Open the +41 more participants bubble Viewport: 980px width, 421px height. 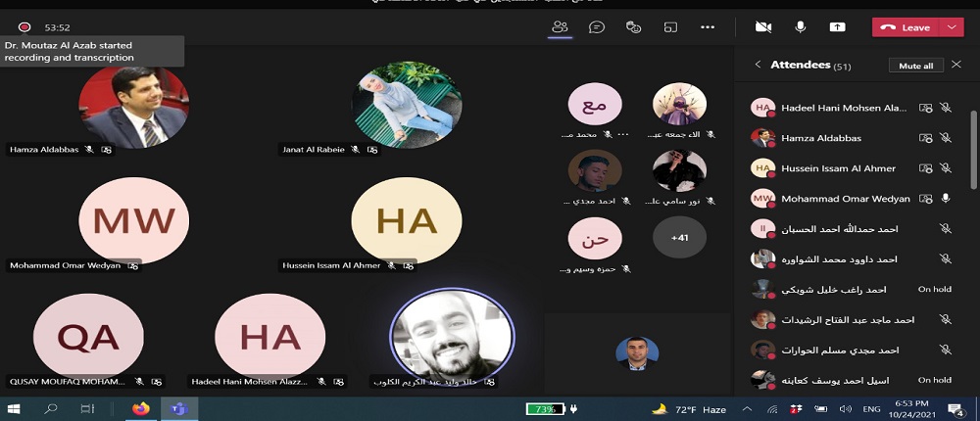679,238
